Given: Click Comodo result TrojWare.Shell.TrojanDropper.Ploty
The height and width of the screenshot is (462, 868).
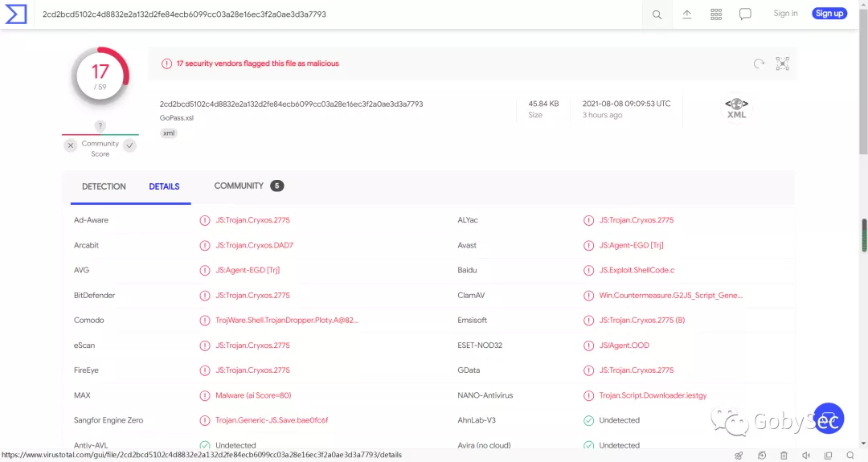Looking at the screenshot, I should tap(287, 321).
